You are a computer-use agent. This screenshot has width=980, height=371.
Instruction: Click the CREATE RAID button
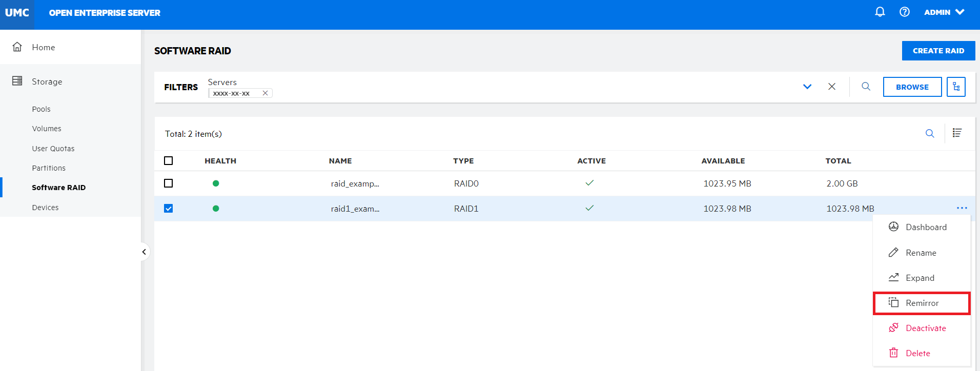[x=938, y=51]
